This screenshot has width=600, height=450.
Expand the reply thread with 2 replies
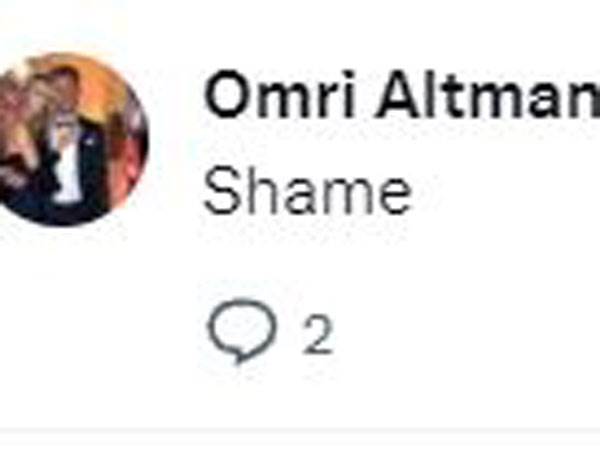[x=270, y=336]
